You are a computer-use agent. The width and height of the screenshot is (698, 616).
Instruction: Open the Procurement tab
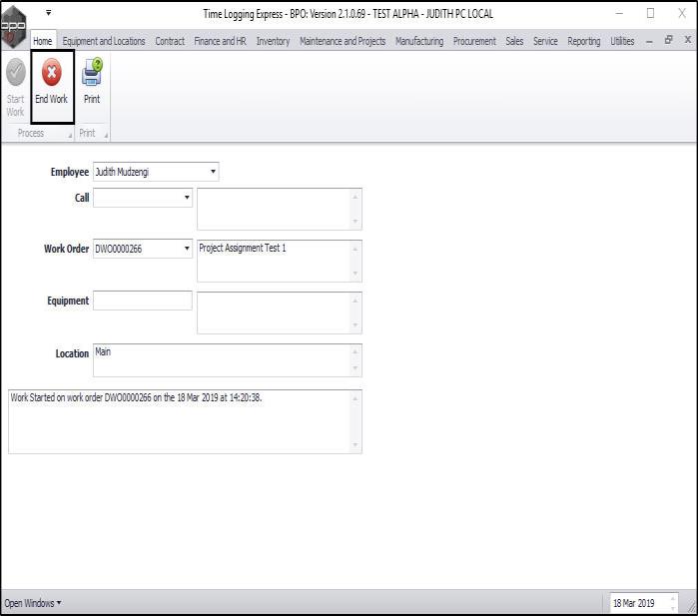[474, 41]
